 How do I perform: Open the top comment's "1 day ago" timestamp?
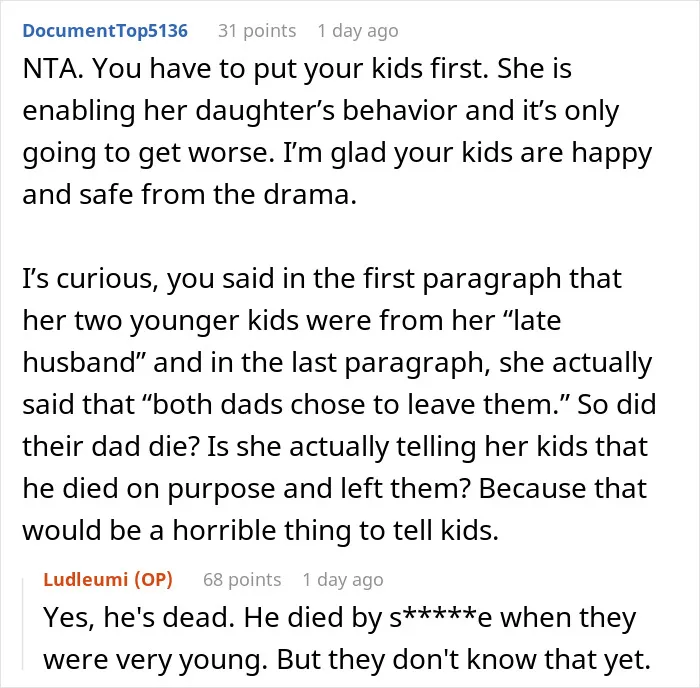358,31
